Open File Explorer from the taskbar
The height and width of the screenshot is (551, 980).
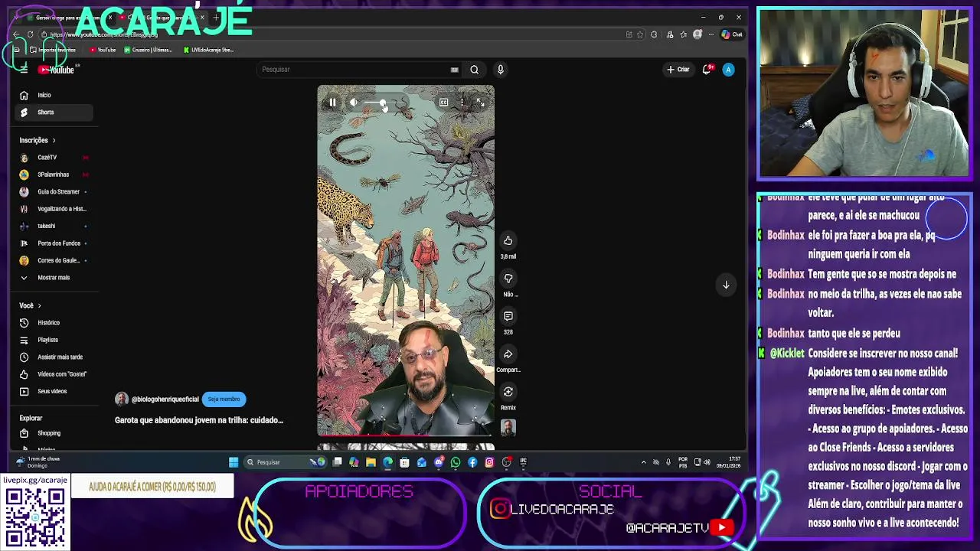[x=371, y=462]
